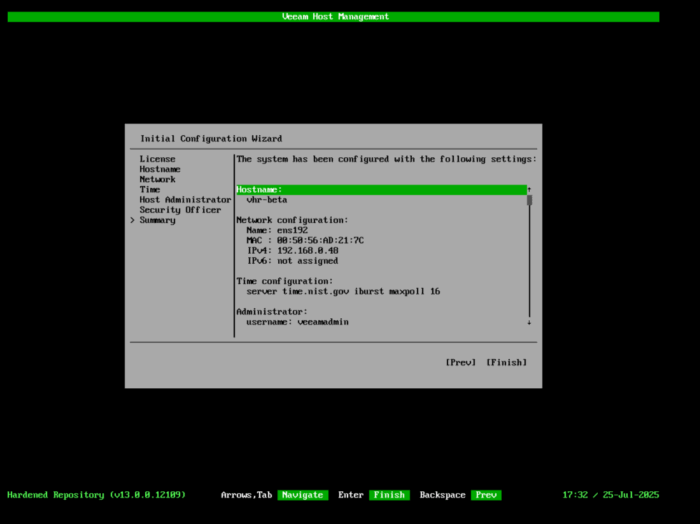Click the Veeam Host Management title bar
Image resolution: width=700 pixels, height=524 pixels.
click(333, 17)
